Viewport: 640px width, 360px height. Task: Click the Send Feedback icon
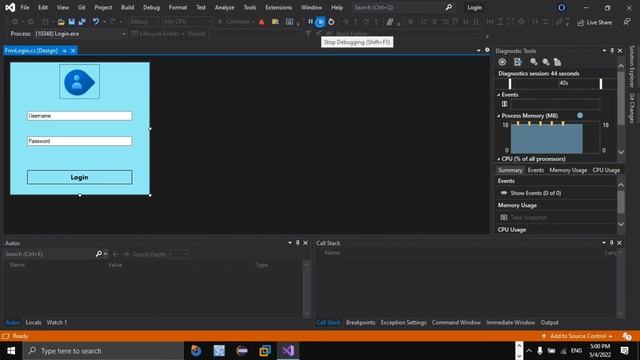coord(627,22)
